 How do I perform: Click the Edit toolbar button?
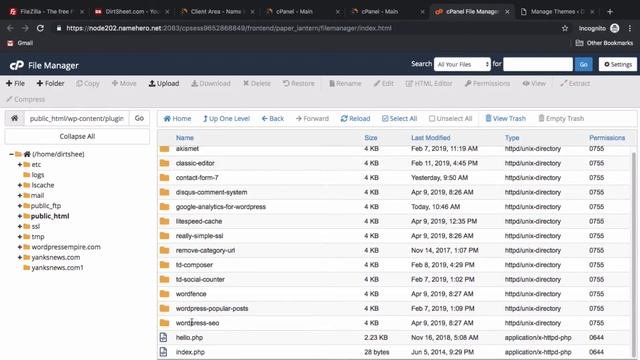[384, 83]
